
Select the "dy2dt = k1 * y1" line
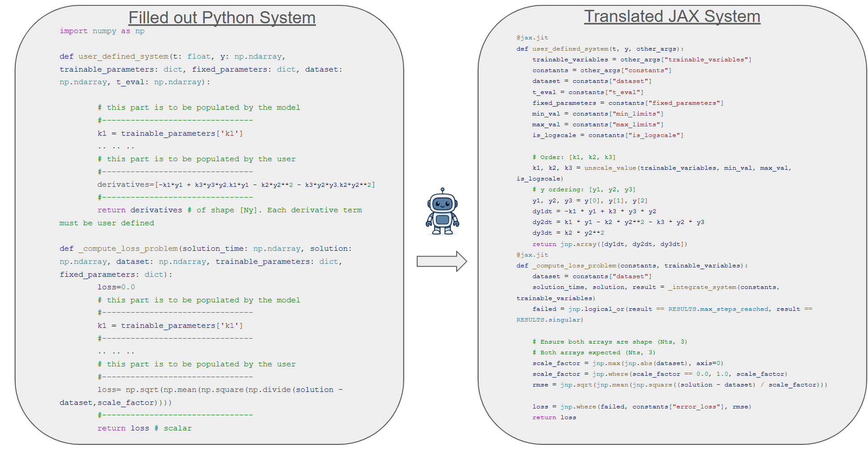pyautogui.click(x=618, y=222)
